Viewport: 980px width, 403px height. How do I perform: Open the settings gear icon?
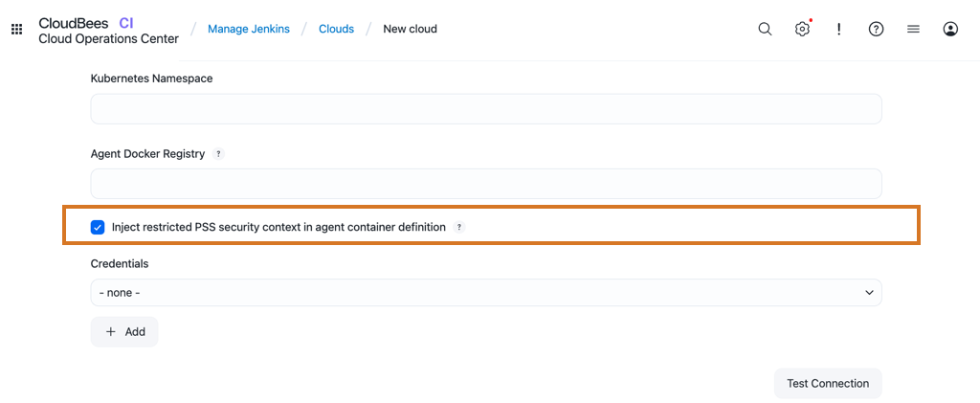pyautogui.click(x=802, y=30)
